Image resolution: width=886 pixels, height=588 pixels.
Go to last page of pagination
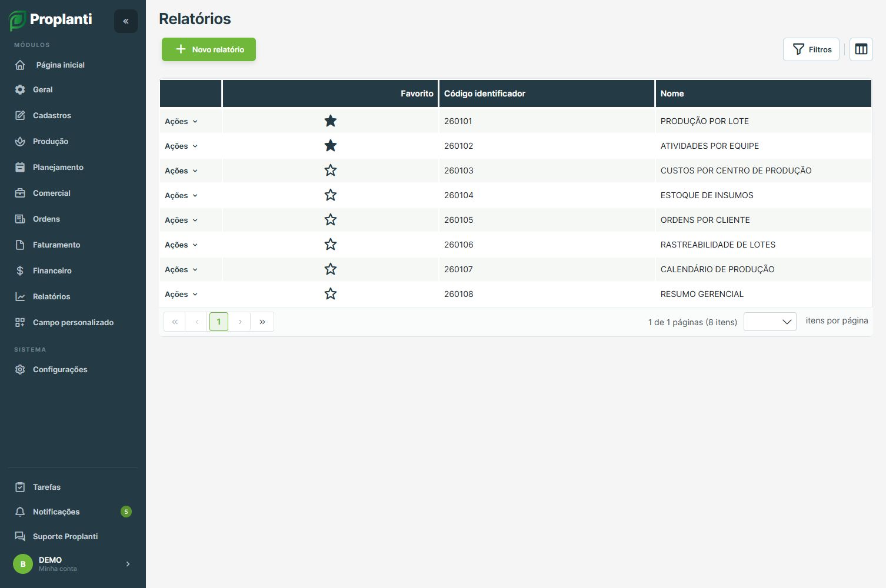click(262, 322)
